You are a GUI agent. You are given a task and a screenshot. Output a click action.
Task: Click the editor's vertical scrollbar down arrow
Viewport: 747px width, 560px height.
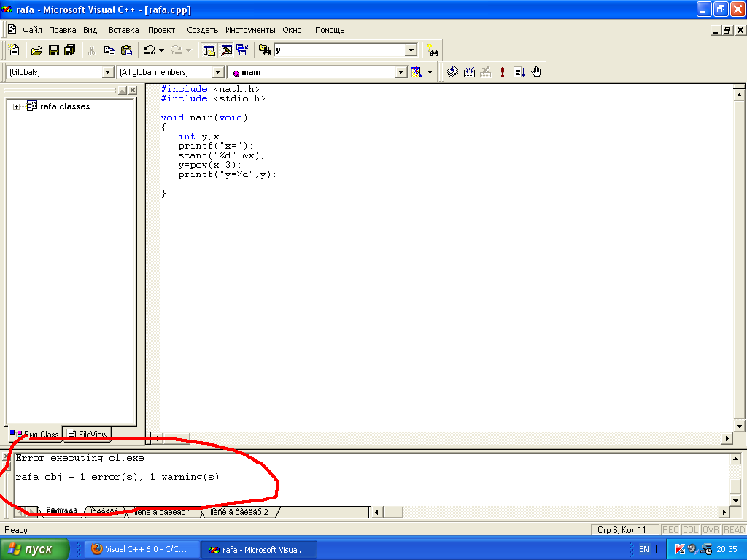pyautogui.click(x=738, y=426)
